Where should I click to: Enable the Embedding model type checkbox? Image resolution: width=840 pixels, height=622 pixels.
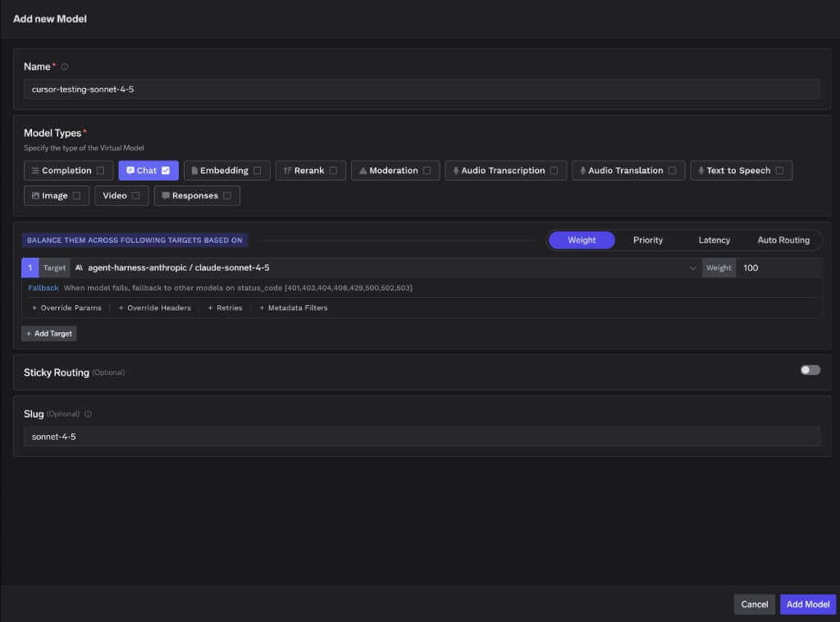pos(258,171)
